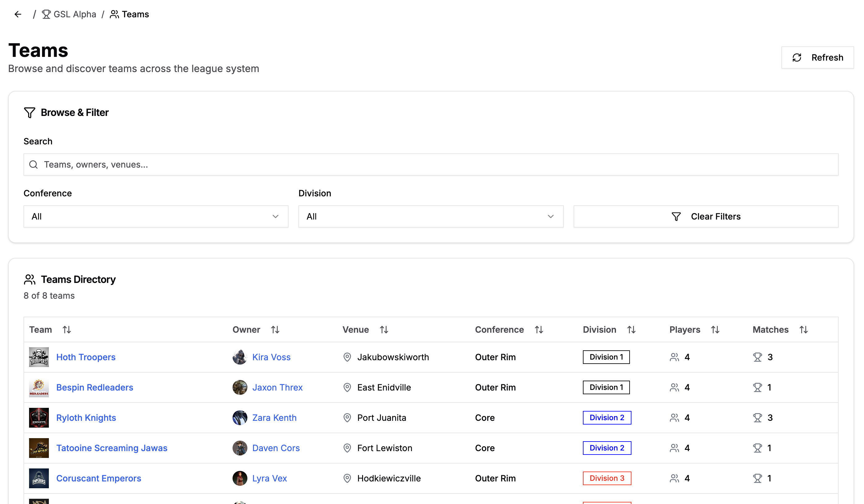
Task: Click Ryloth Knights team logo
Action: [x=39, y=418]
